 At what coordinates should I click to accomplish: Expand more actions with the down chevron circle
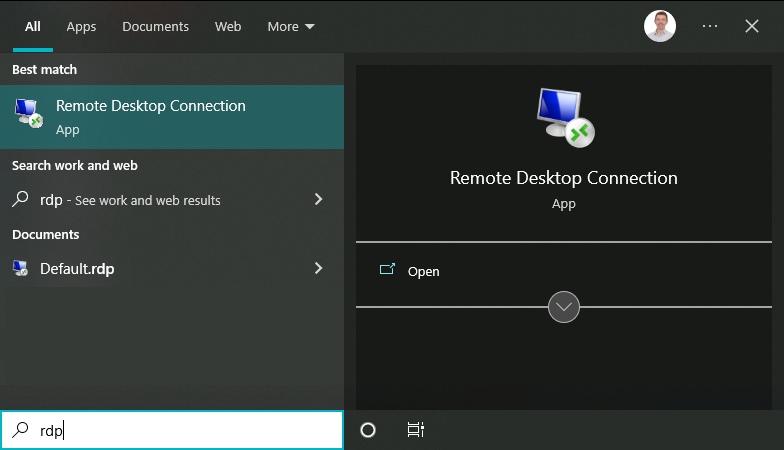[x=564, y=307]
